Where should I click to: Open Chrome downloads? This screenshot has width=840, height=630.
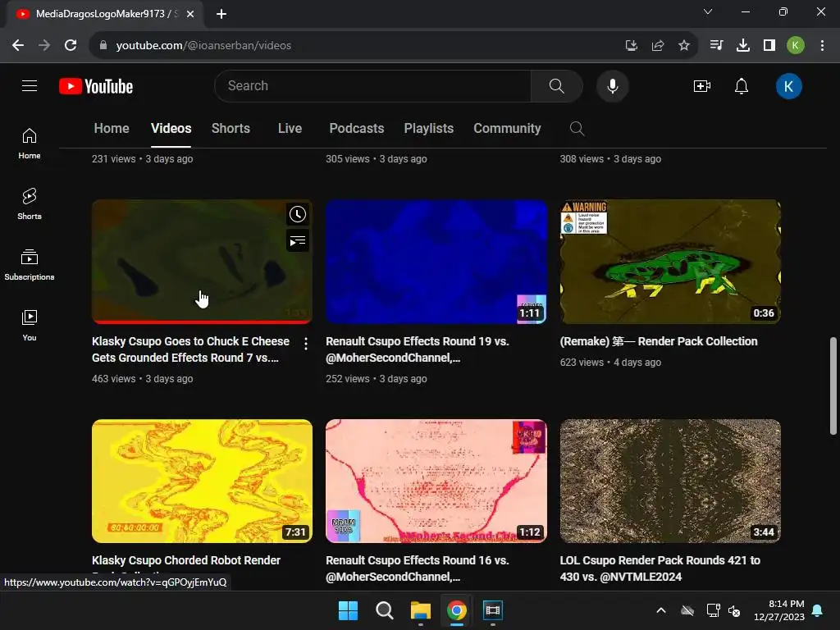pos(742,46)
